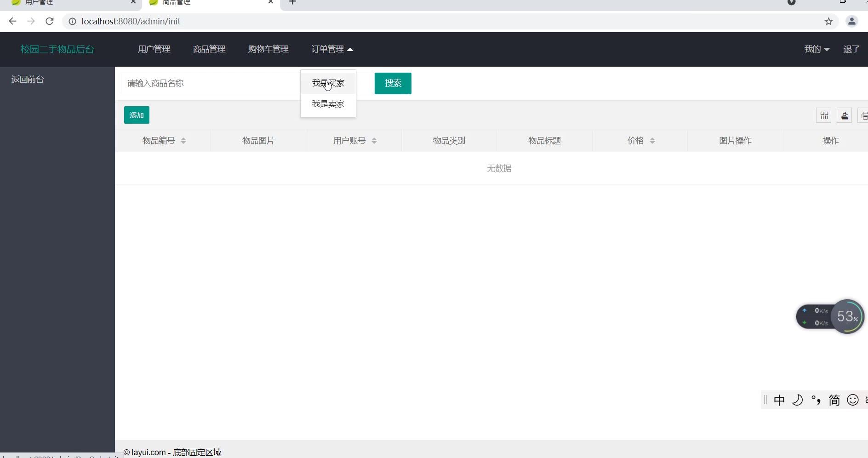Sort by 价格 column arrows

point(652,141)
